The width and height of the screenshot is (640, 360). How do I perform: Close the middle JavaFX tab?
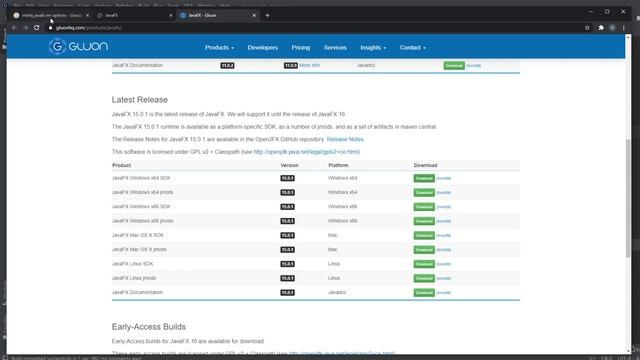171,16
